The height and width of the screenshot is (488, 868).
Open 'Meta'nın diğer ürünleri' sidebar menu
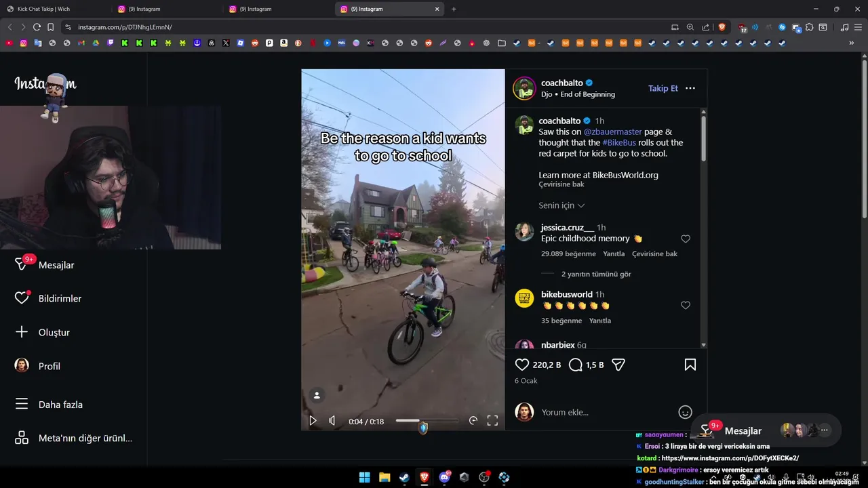pyautogui.click(x=73, y=438)
